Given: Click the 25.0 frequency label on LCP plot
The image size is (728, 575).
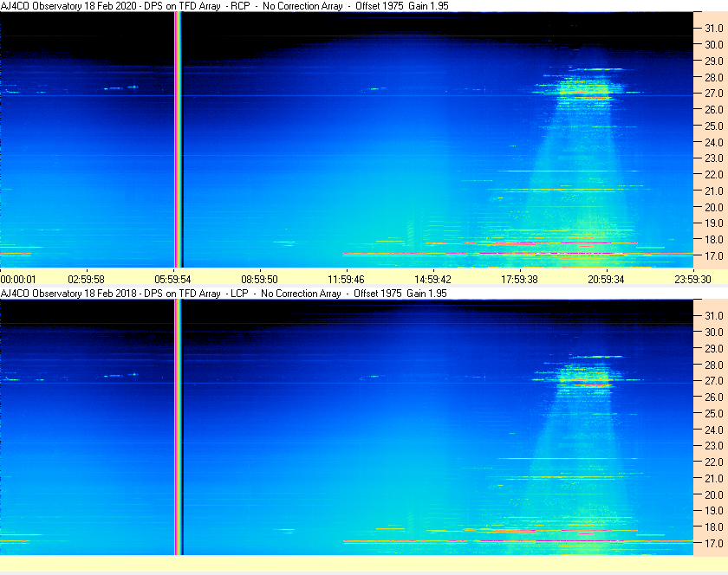Looking at the screenshot, I should pyautogui.click(x=714, y=414).
